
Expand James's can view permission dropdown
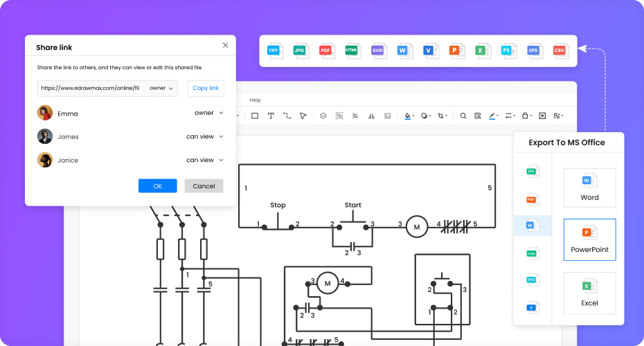click(x=204, y=136)
